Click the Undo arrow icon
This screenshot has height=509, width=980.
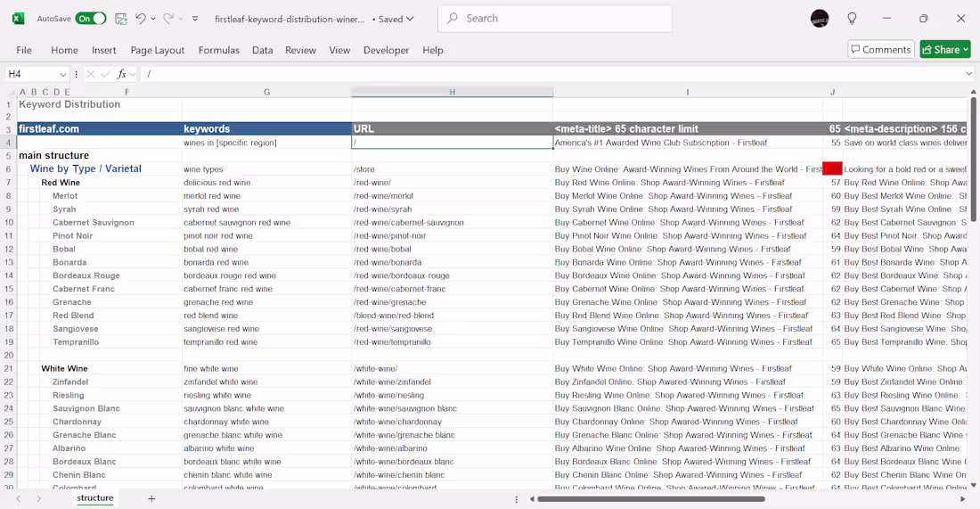(140, 19)
